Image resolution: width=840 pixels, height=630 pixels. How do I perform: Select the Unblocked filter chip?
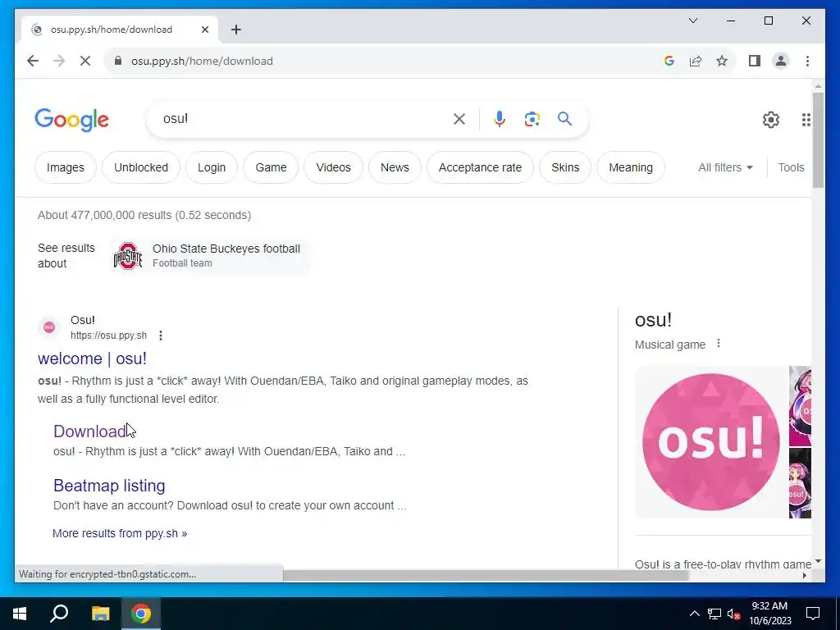click(141, 167)
